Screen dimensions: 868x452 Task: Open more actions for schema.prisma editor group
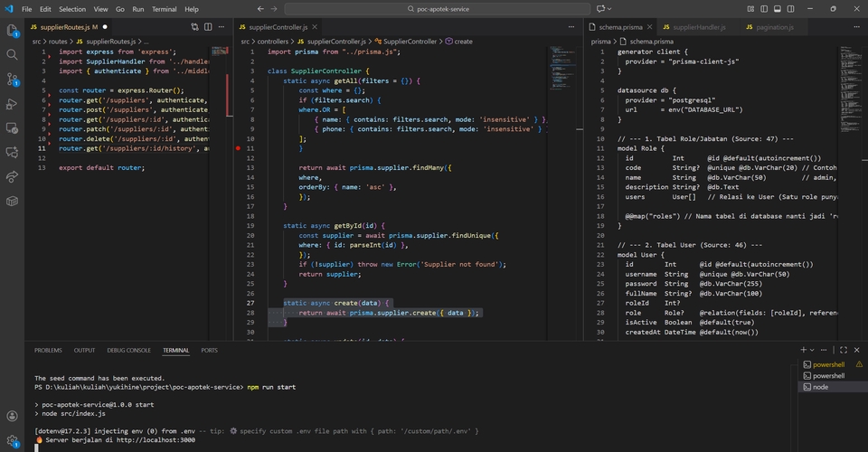pyautogui.click(x=854, y=26)
